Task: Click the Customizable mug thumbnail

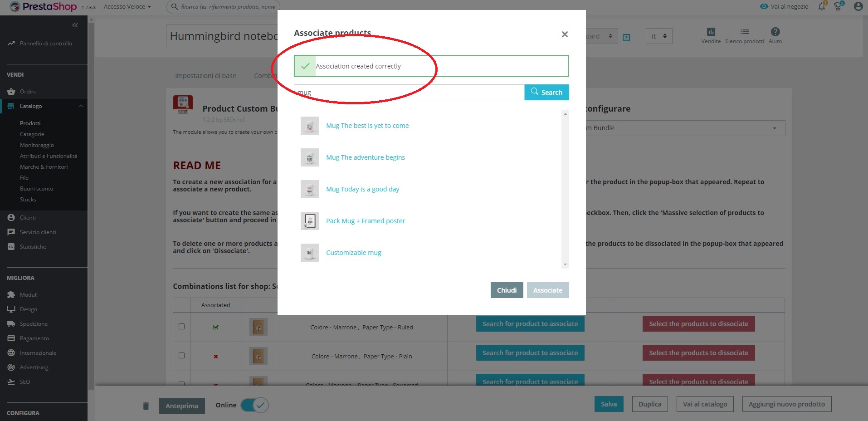Action: pos(310,253)
